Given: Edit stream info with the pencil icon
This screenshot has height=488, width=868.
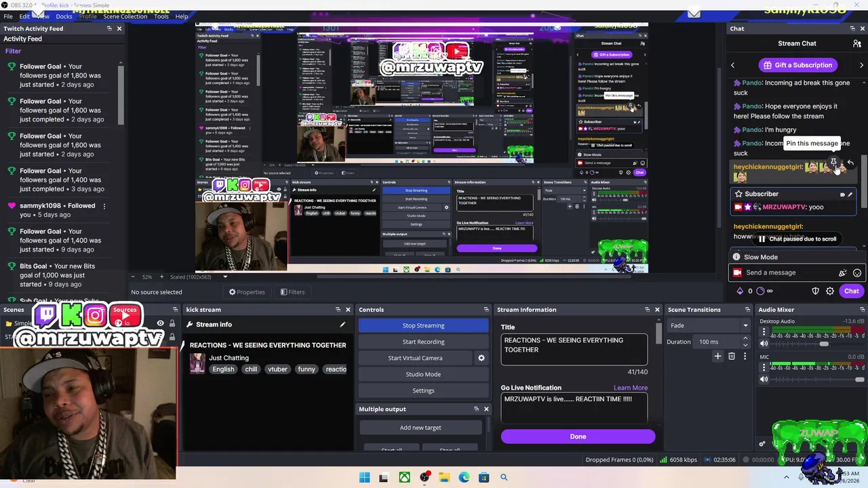Looking at the screenshot, I should click(342, 324).
